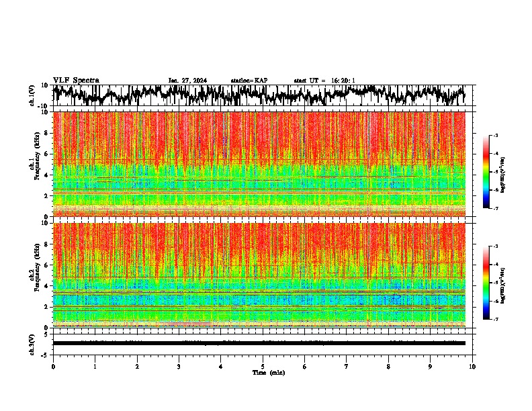Click the "VLF Spectra" title text
The height and width of the screenshot is (411, 532).
(76, 81)
